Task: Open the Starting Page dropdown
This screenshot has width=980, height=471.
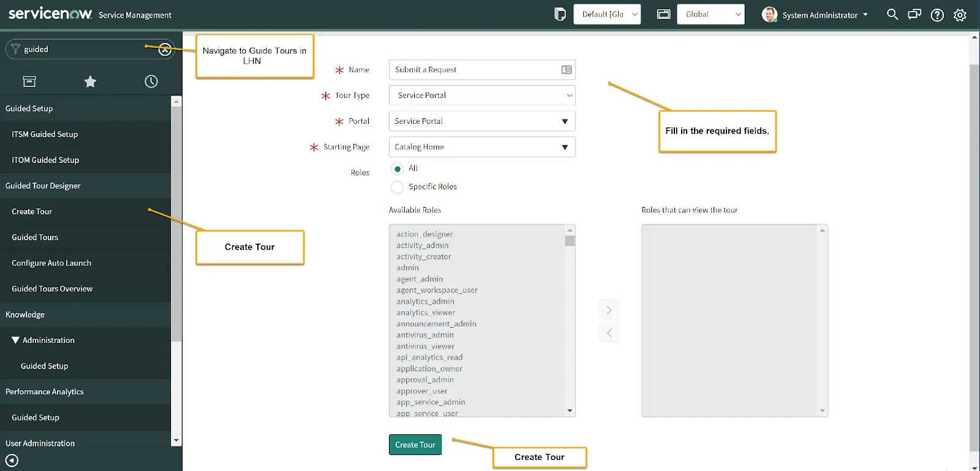Action: (482, 147)
